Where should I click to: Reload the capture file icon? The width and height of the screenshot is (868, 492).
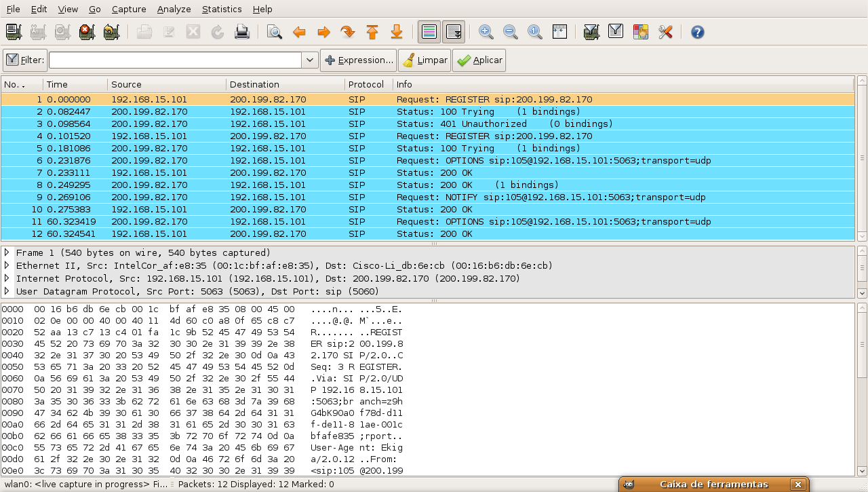pyautogui.click(x=218, y=32)
